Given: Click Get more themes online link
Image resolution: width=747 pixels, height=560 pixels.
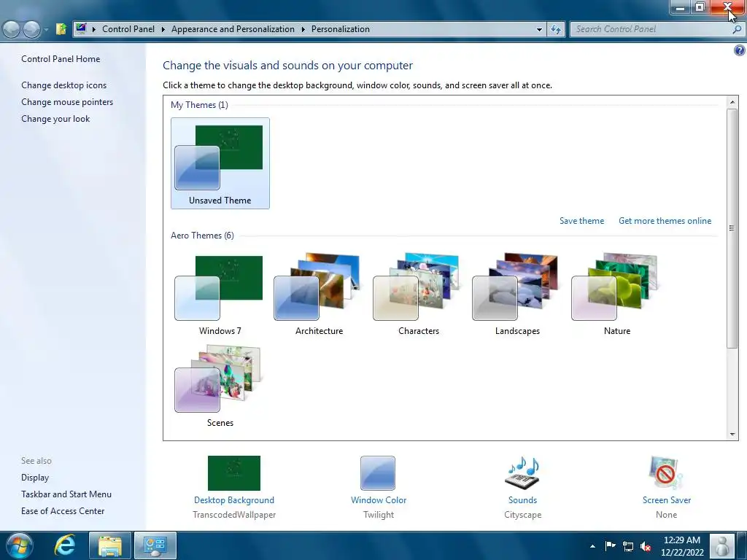Looking at the screenshot, I should [x=665, y=220].
